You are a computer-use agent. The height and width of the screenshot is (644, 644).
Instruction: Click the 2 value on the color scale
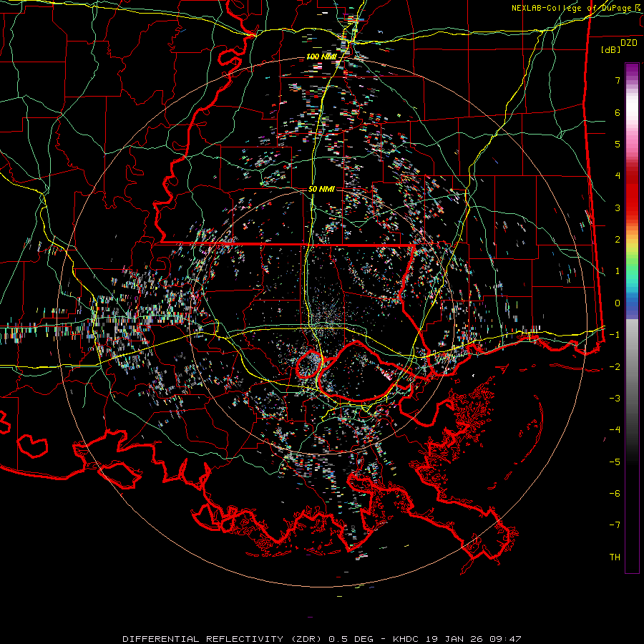[618, 240]
